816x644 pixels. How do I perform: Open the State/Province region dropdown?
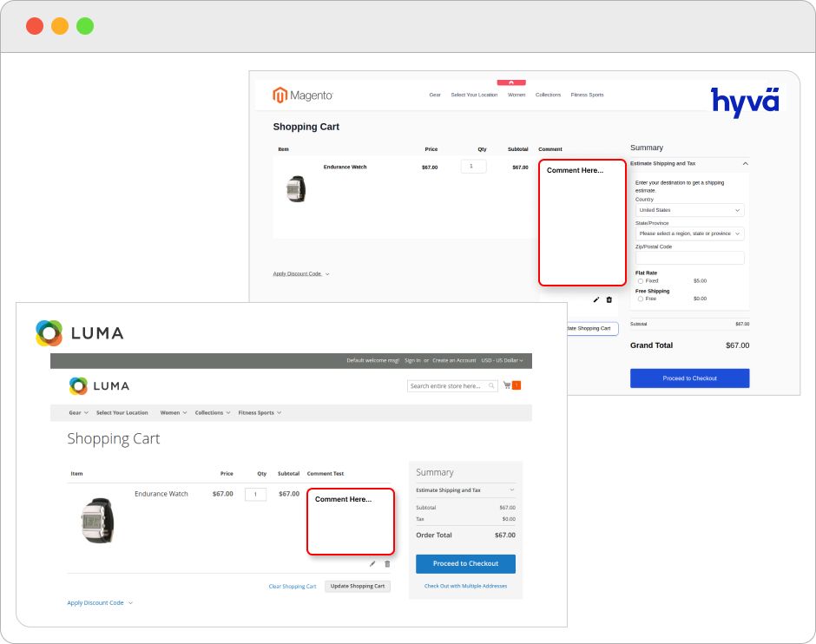coord(689,233)
